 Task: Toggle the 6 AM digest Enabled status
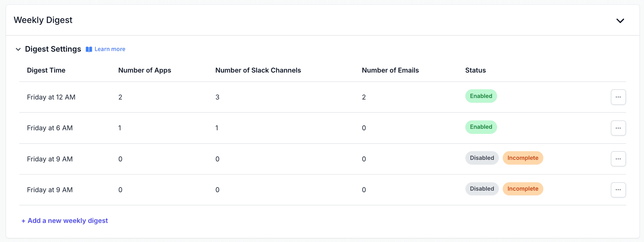pyautogui.click(x=481, y=127)
